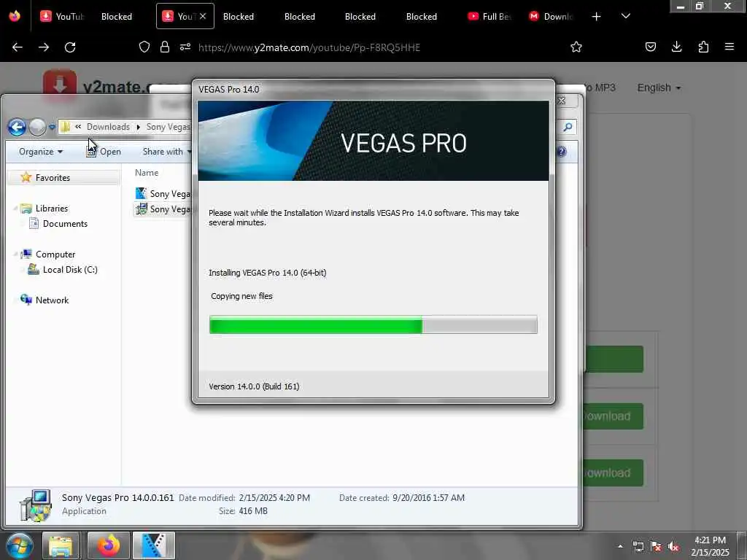The height and width of the screenshot is (560, 747).
Task: Click the VEGAS Pro 14.0 title bar
Action: coord(373,90)
